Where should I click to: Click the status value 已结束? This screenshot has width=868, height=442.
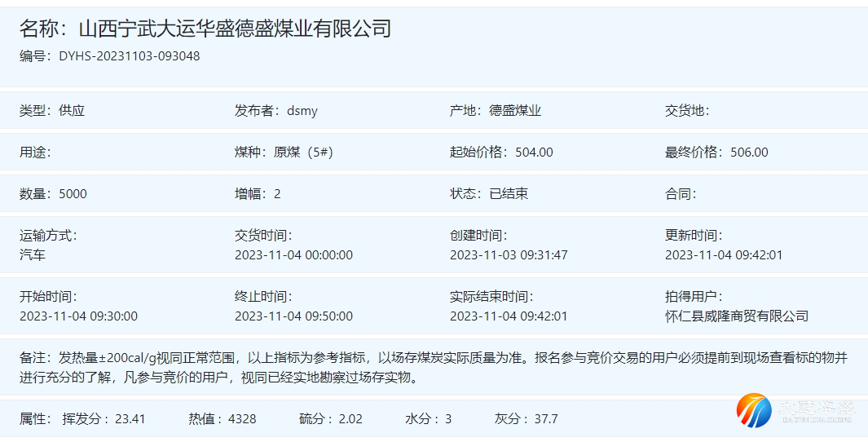(509, 193)
